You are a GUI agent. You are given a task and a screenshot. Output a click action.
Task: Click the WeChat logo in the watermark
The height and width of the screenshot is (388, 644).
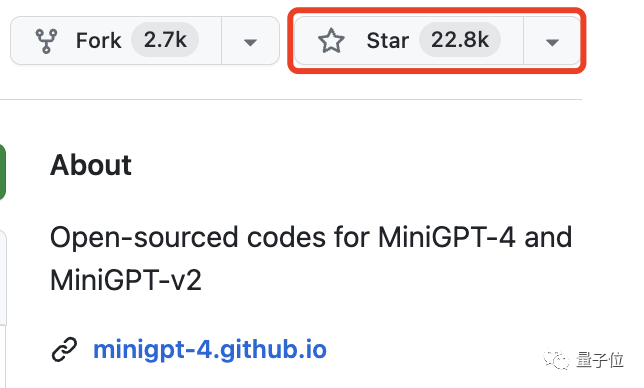coord(556,360)
